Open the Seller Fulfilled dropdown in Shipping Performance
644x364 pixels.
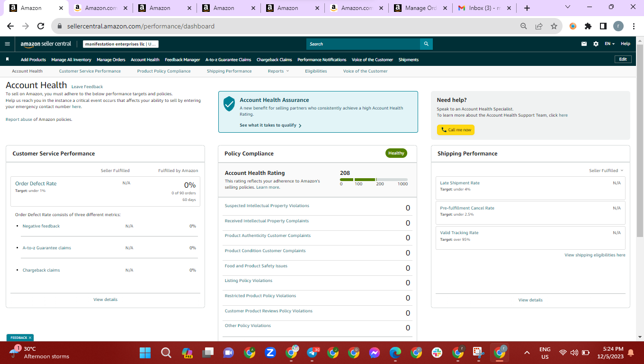click(606, 171)
